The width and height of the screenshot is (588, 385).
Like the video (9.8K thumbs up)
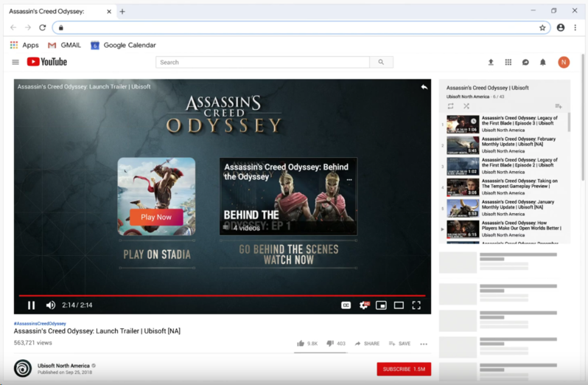307,344
